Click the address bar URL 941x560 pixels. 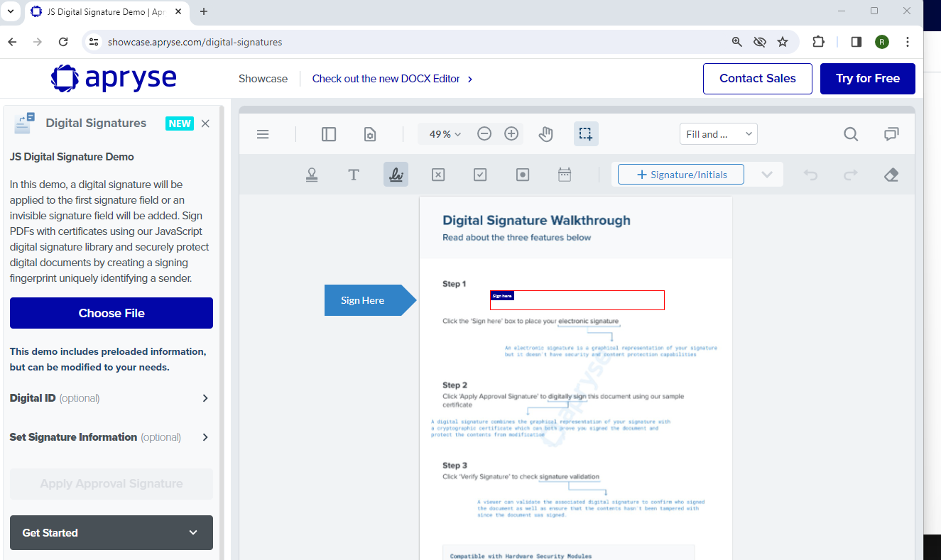(x=195, y=42)
